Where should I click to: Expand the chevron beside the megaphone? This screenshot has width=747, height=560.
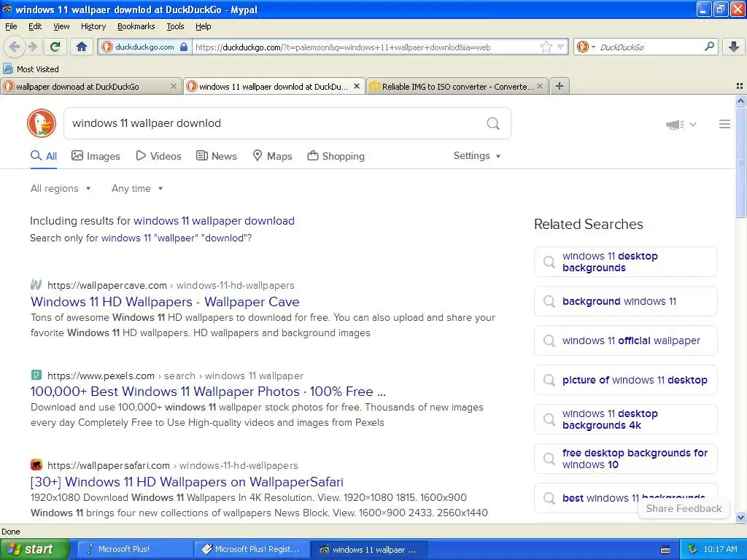(x=693, y=124)
